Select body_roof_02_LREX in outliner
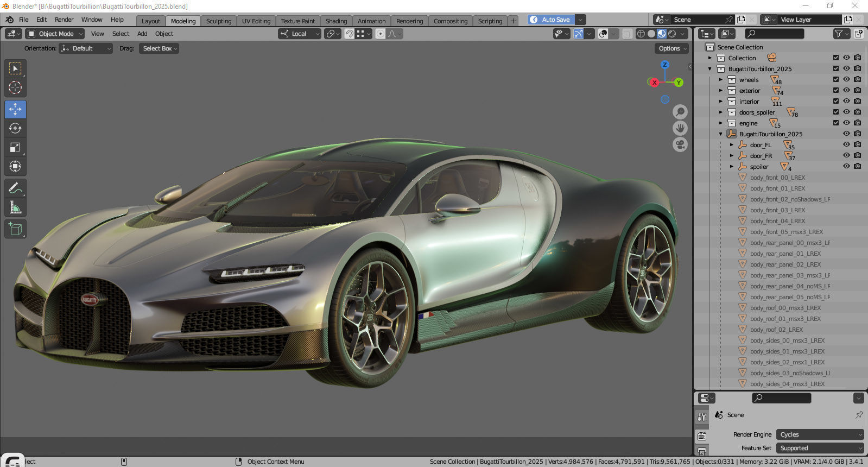The height and width of the screenshot is (467, 868). pyautogui.click(x=776, y=330)
